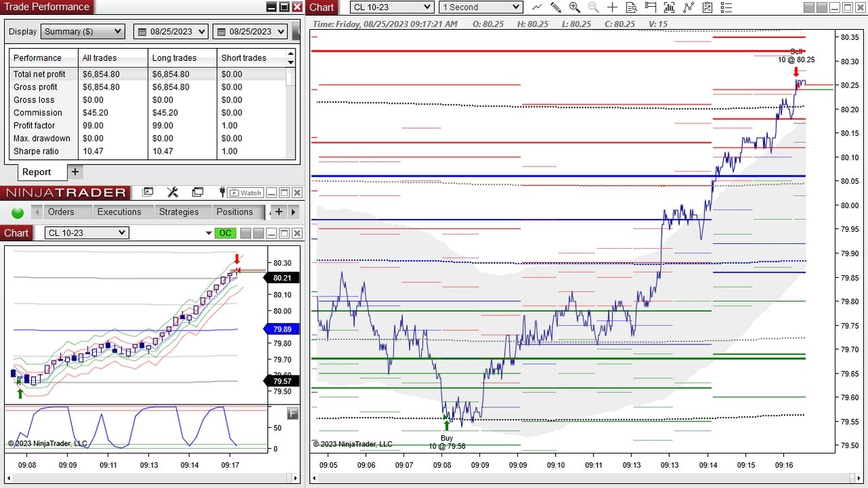Select the Max. drawdown row label

point(41,138)
